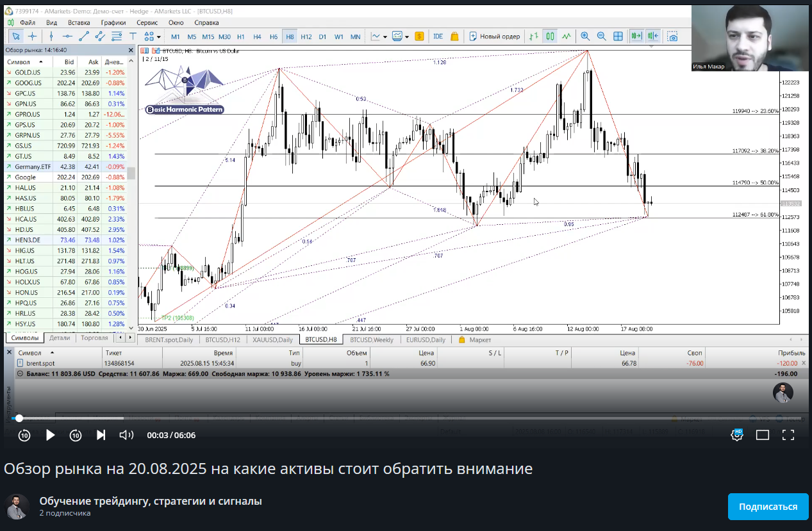Image resolution: width=812 pixels, height=531 pixels.
Task: Open the yellow dollar trading icon
Action: pyautogui.click(x=419, y=37)
